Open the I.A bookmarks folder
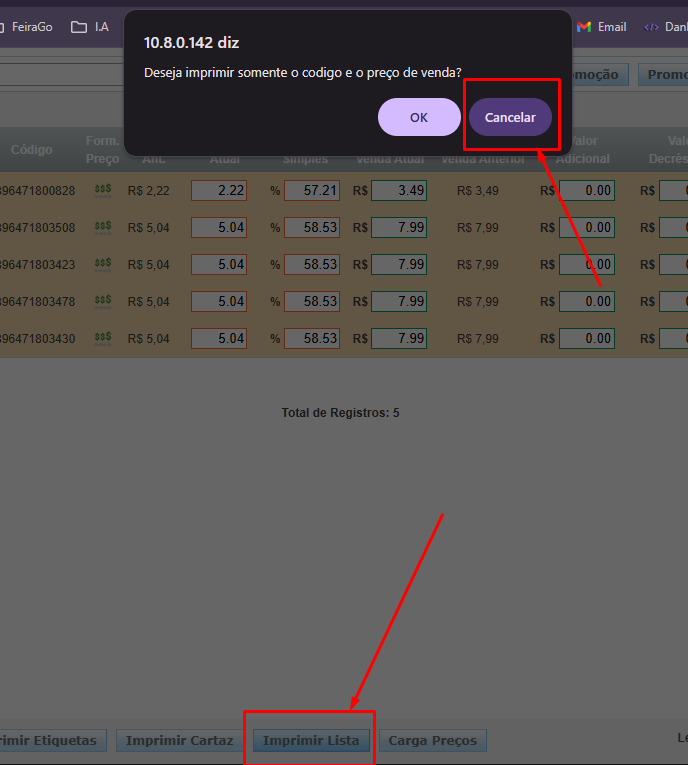 click(90, 27)
